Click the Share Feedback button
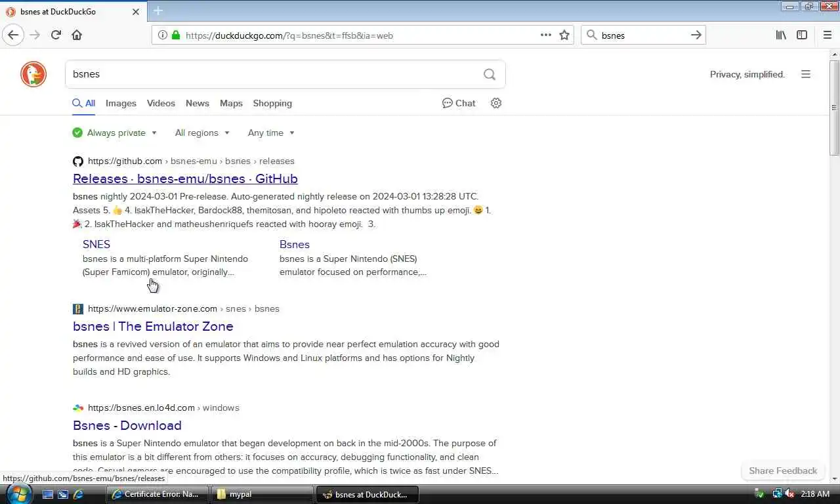Screen dimensions: 840x504 point(783,471)
